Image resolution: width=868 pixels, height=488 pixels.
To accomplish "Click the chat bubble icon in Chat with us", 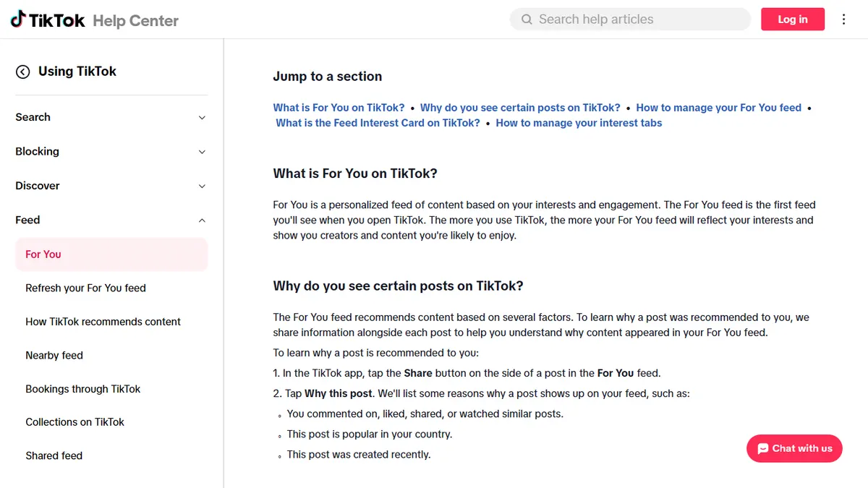I will point(762,449).
